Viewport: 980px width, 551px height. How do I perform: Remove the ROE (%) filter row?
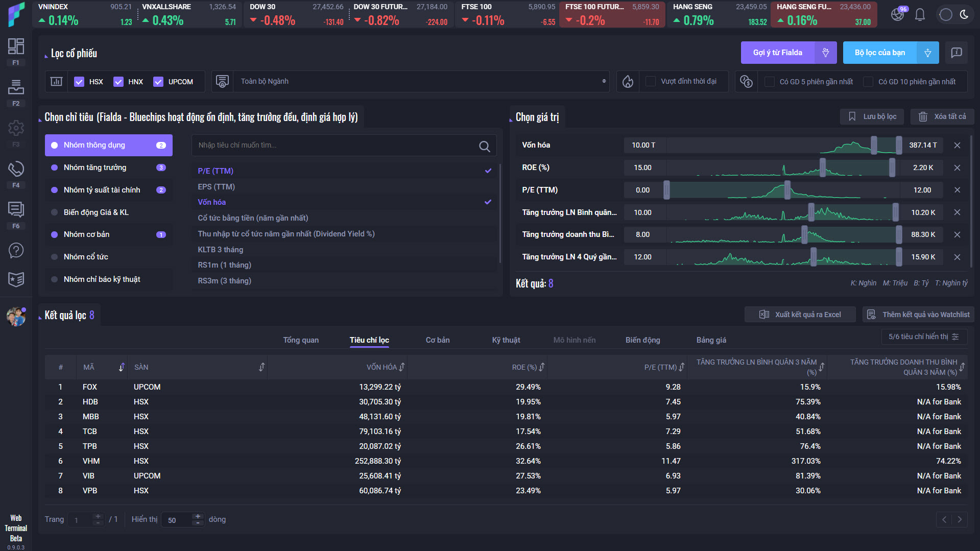[x=957, y=168]
